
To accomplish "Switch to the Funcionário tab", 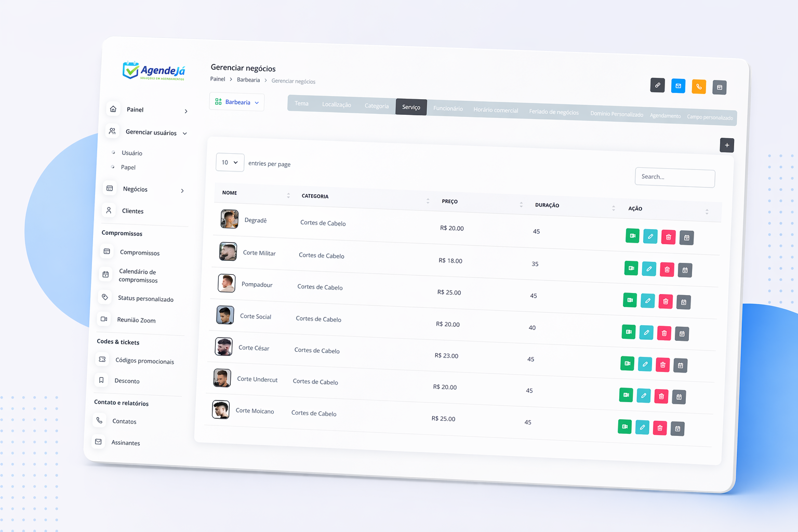I will tap(448, 109).
